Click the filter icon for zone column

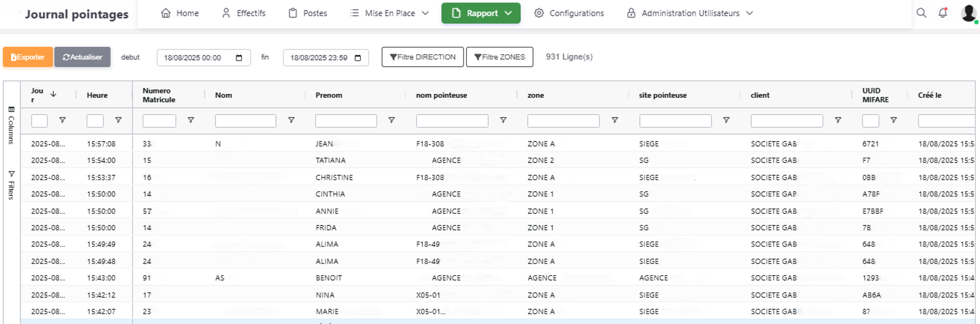[614, 121]
